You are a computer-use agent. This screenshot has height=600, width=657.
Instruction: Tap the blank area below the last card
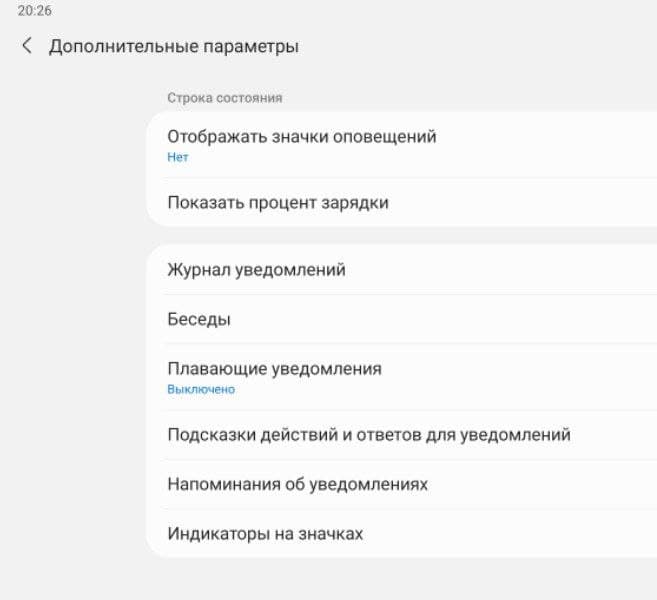click(400, 580)
